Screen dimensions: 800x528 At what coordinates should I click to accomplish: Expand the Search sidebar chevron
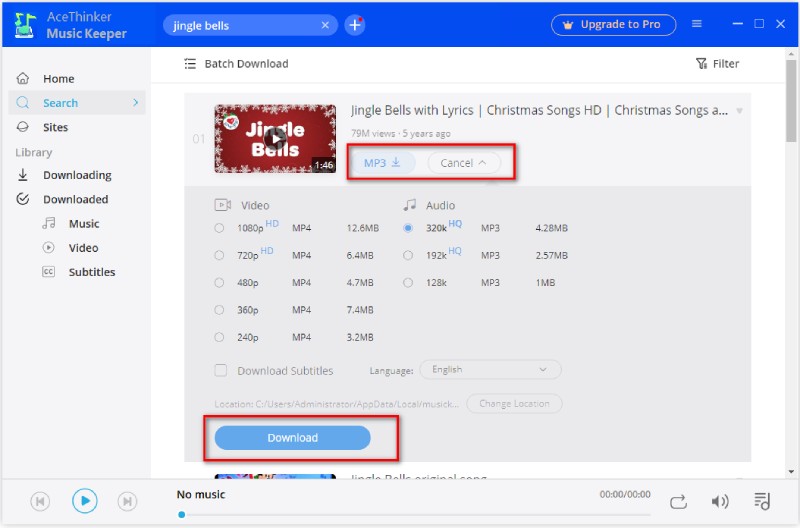135,103
